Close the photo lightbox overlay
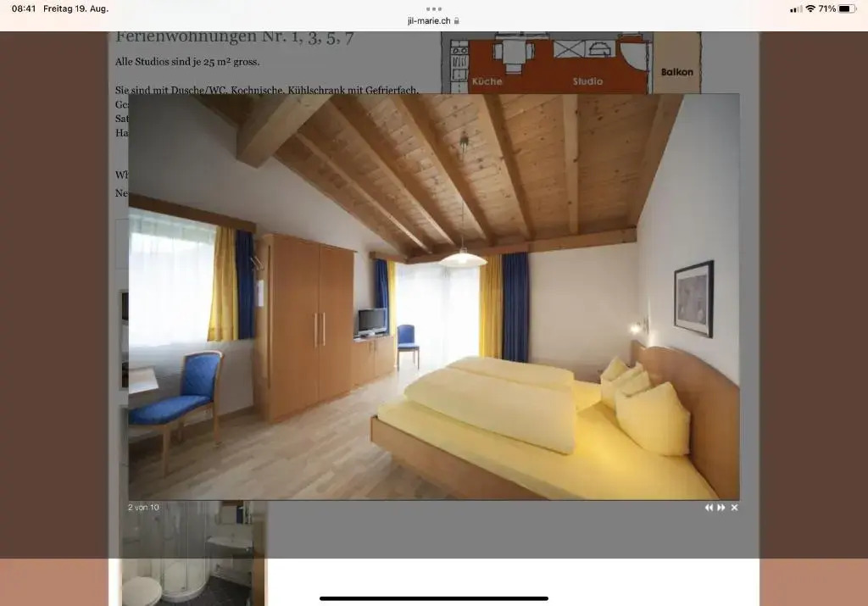 point(734,508)
